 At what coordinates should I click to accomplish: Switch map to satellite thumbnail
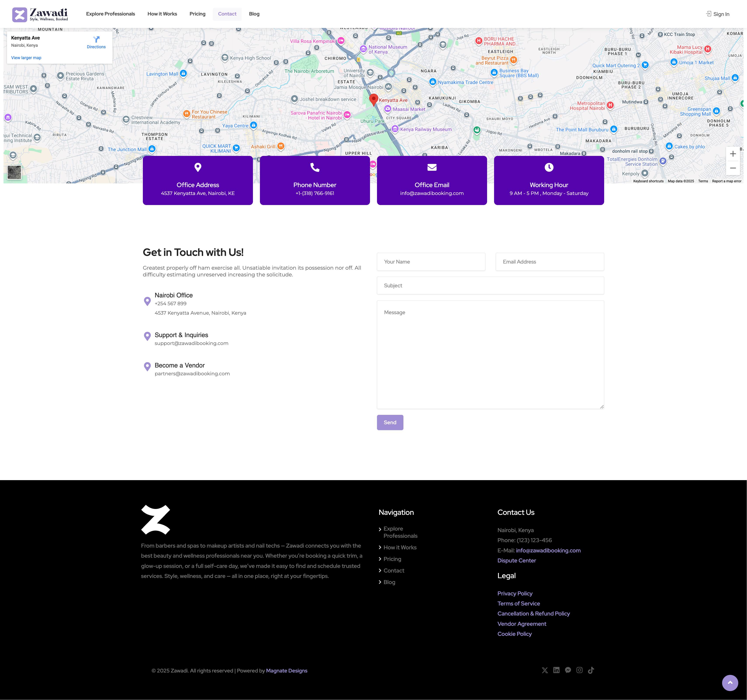click(x=14, y=172)
